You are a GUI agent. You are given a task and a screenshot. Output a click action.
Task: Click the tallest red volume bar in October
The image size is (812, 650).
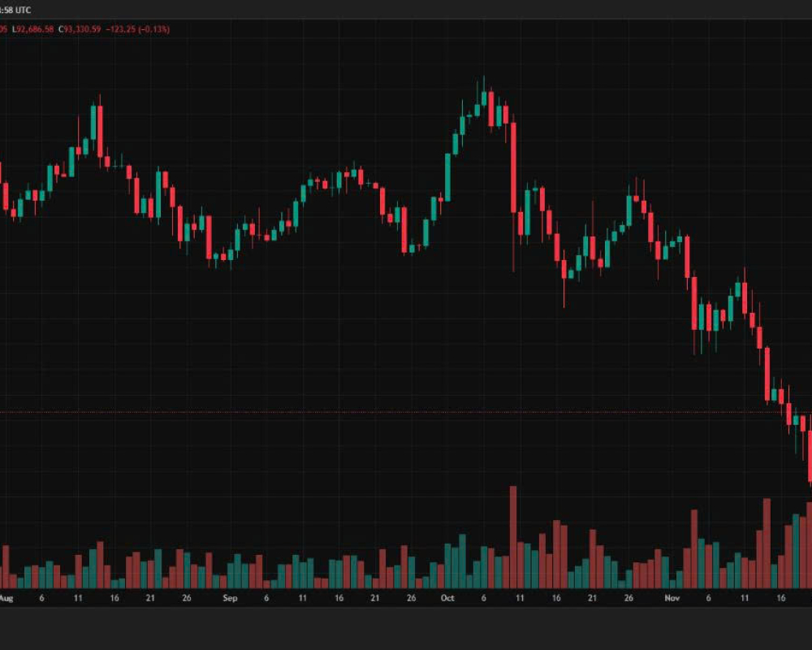[x=513, y=537]
